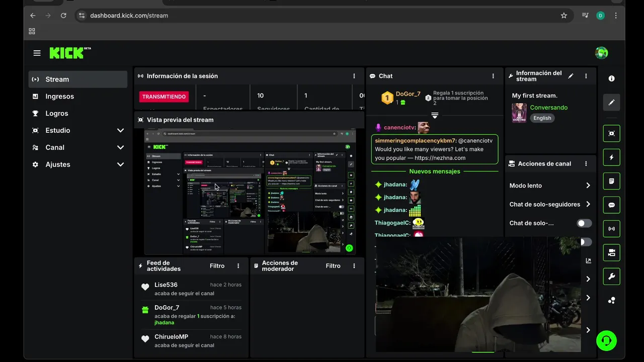
Task: Click DoGor_7 in chat leaderboard
Action: (408, 94)
